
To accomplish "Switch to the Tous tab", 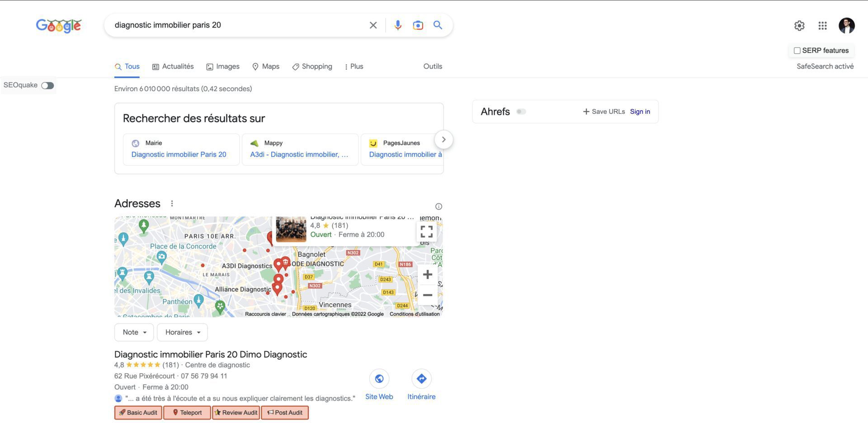I will 127,66.
